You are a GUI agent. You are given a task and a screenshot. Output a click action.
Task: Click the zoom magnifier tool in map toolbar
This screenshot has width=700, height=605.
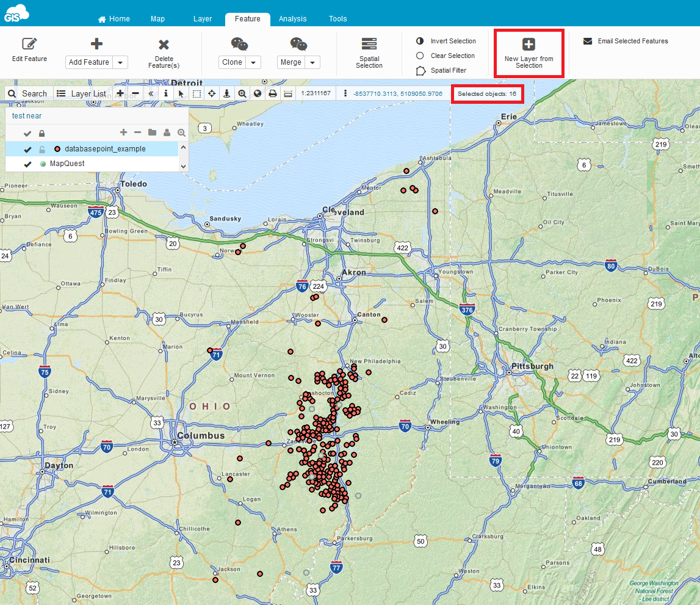(x=242, y=93)
